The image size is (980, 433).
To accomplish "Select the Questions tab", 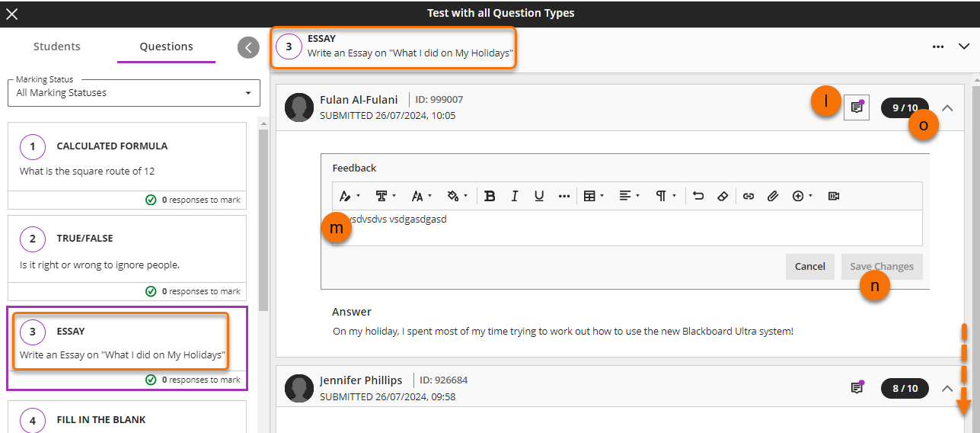I will point(166,47).
